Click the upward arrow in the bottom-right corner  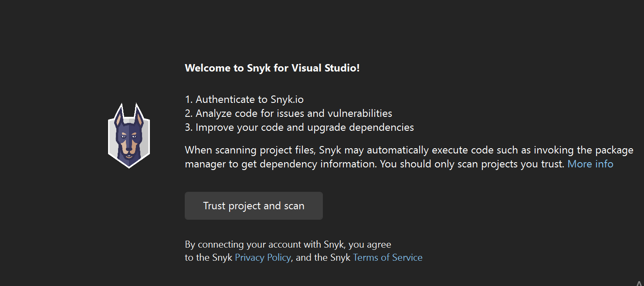(x=639, y=283)
